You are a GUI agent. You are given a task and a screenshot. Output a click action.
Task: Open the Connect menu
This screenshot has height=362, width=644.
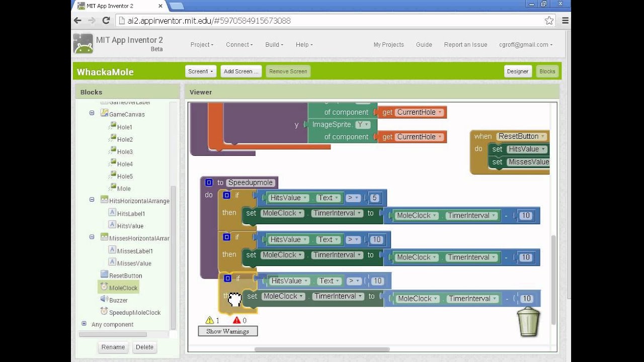point(239,45)
